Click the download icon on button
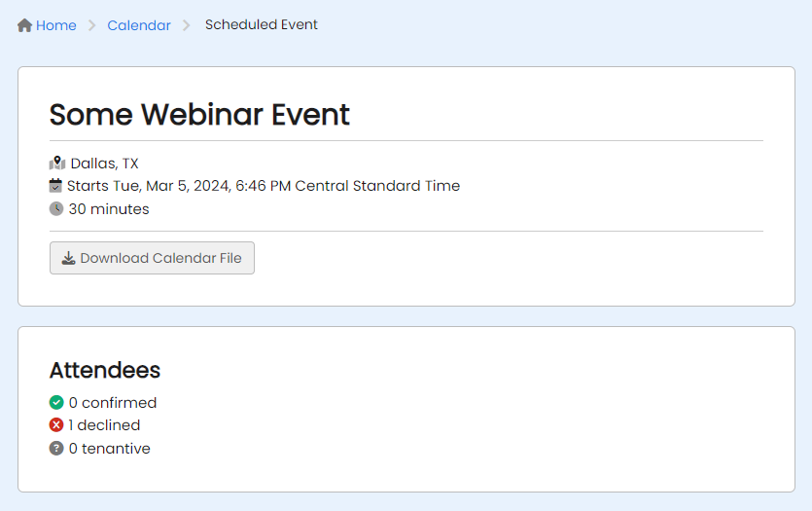Screen dimensions: 812x511 pyautogui.click(x=68, y=258)
